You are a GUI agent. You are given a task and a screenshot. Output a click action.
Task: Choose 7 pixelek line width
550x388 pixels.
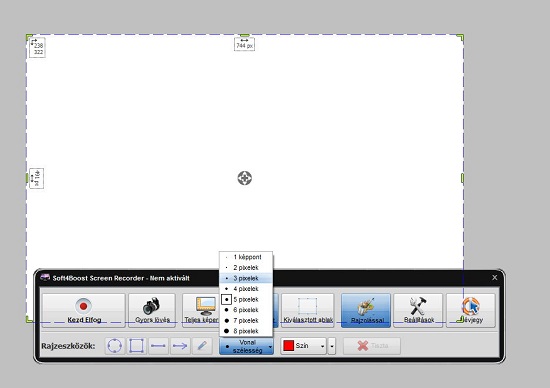(246, 320)
